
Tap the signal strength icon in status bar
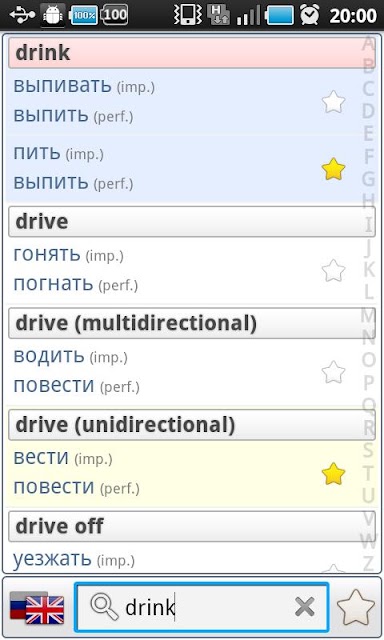(x=249, y=16)
